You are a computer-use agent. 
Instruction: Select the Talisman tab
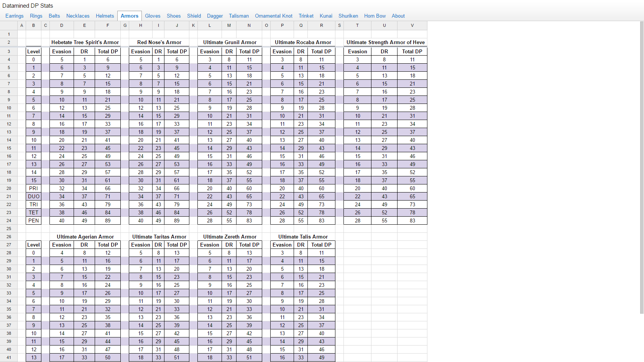[239, 16]
